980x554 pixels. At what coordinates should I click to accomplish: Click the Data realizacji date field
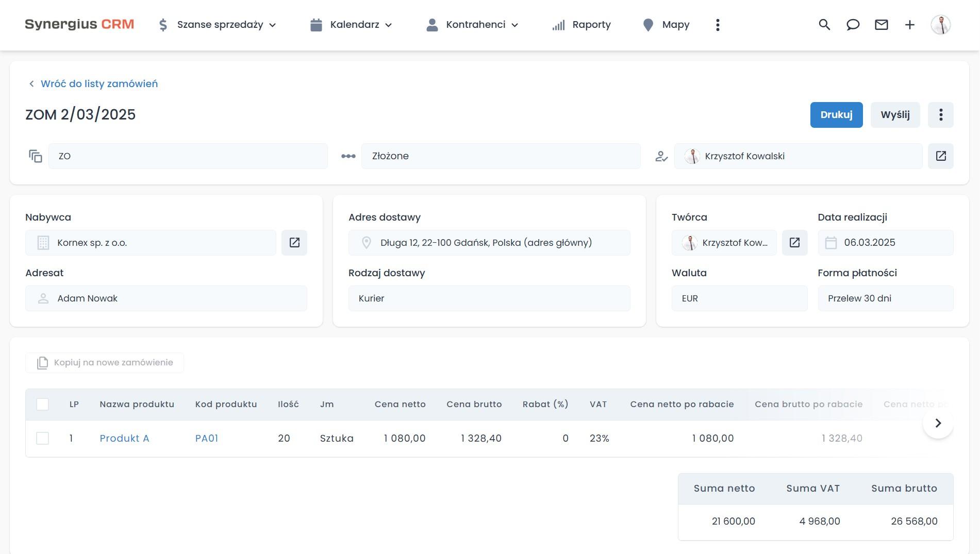coord(885,243)
